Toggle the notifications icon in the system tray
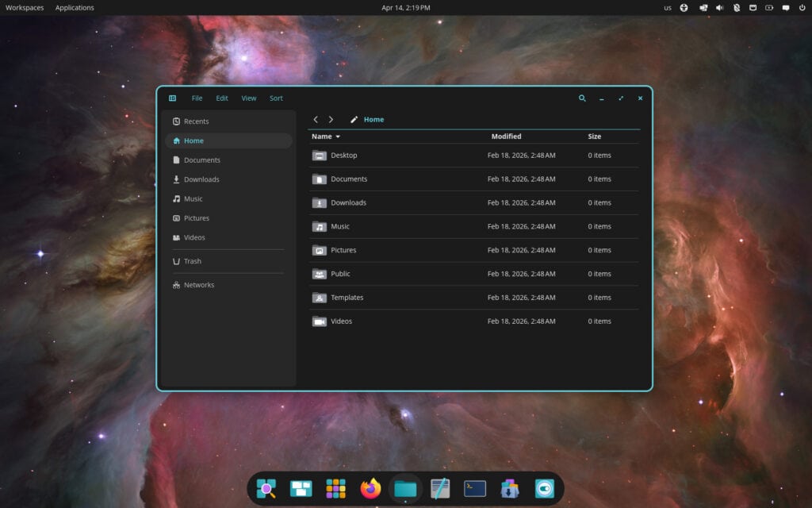The height and width of the screenshot is (508, 812). click(786, 8)
